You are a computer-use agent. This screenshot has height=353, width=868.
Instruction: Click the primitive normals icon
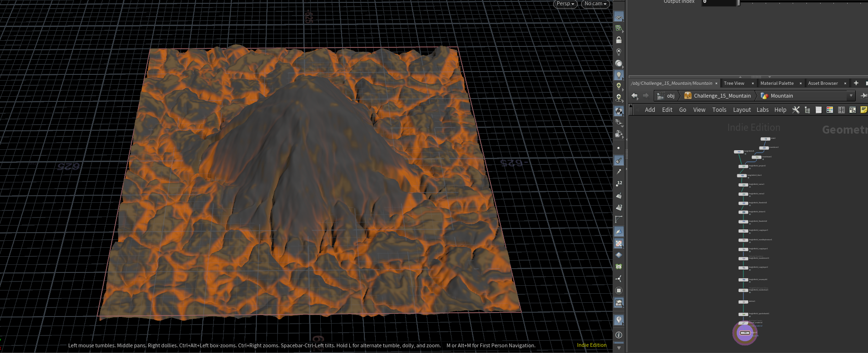(619, 196)
